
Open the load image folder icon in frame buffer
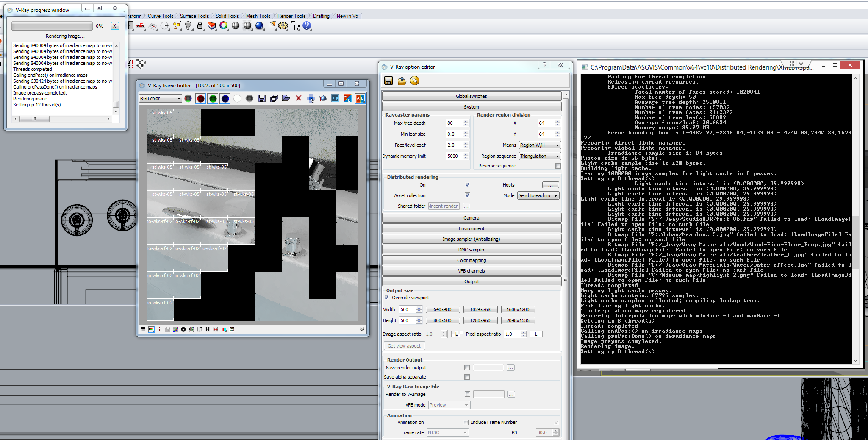point(286,98)
